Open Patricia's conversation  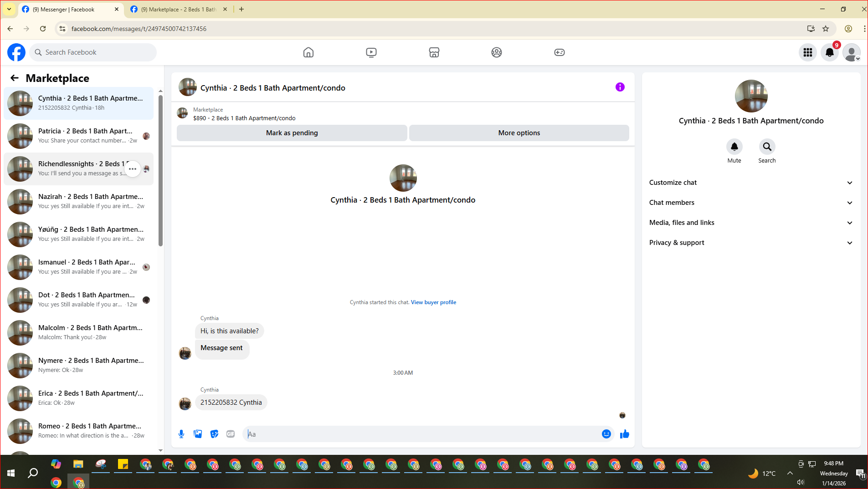click(x=79, y=136)
